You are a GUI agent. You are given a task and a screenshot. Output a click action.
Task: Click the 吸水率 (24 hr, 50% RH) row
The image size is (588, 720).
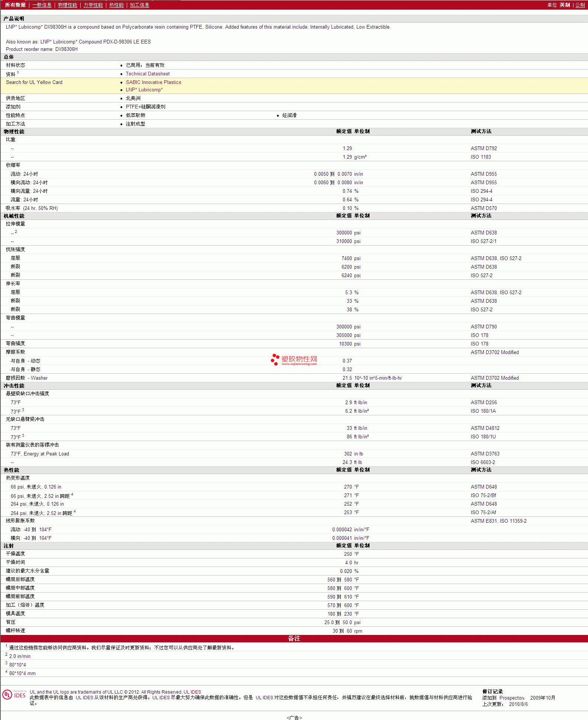294,208
